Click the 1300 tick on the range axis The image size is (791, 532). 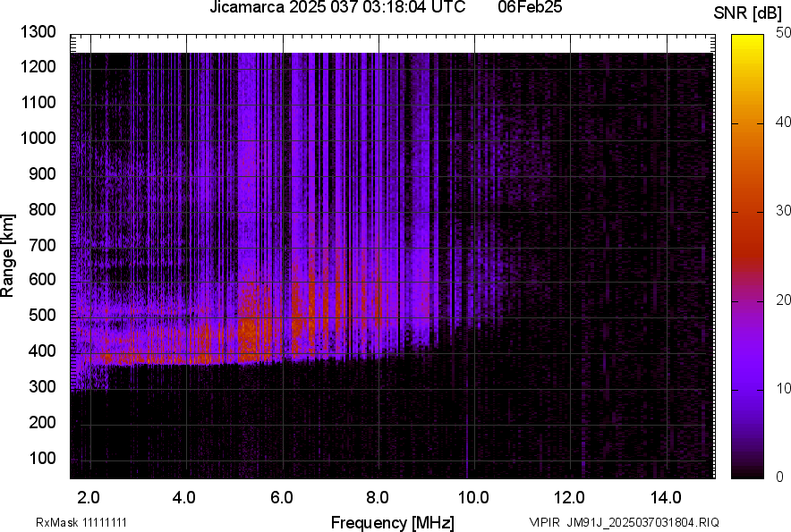pos(38,32)
